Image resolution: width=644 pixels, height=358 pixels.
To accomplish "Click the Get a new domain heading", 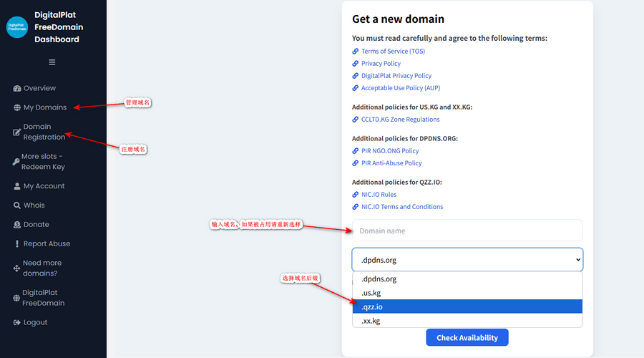I will (398, 19).
